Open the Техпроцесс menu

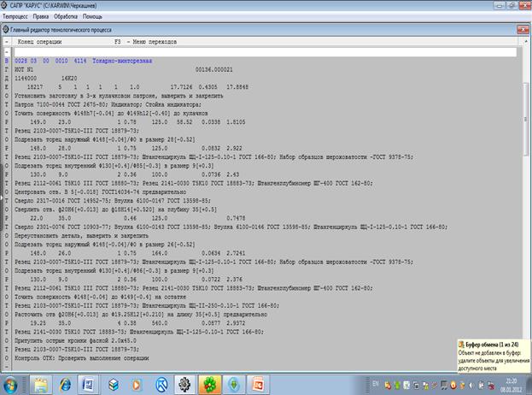tap(15, 16)
